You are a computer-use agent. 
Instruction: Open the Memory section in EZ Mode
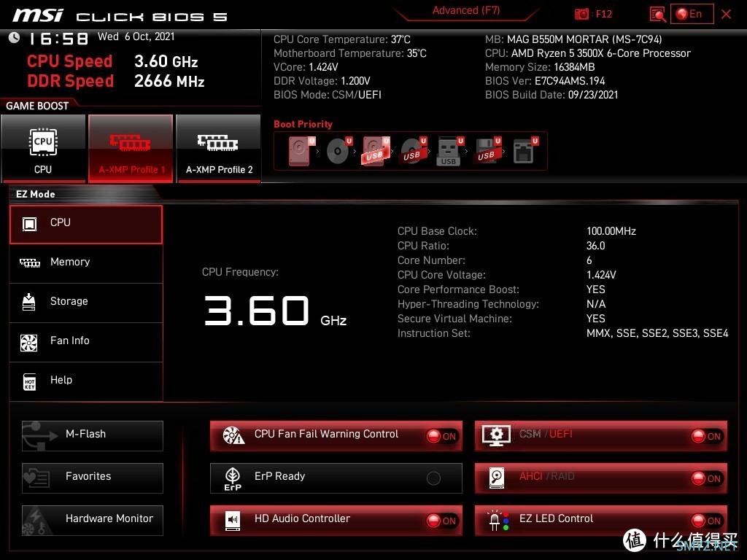(86, 262)
